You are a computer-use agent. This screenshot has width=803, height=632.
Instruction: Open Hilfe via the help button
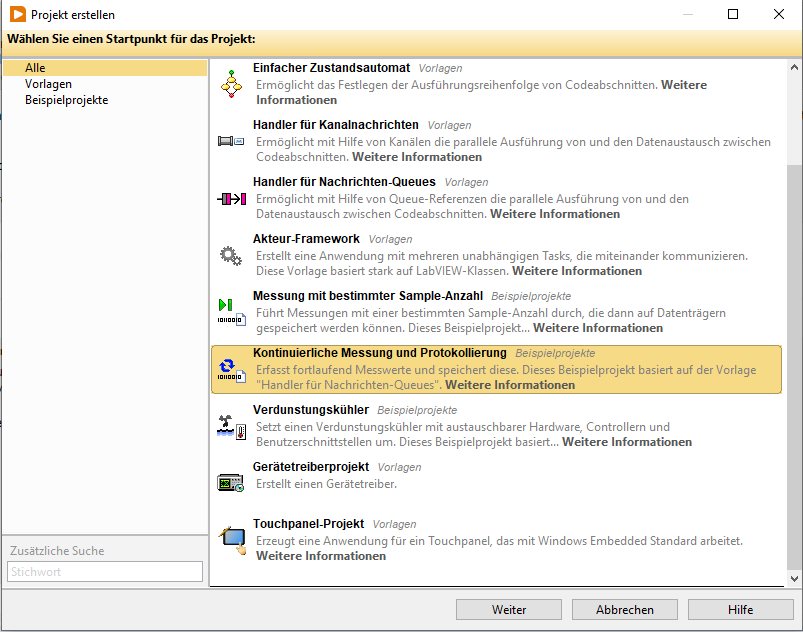(x=741, y=609)
